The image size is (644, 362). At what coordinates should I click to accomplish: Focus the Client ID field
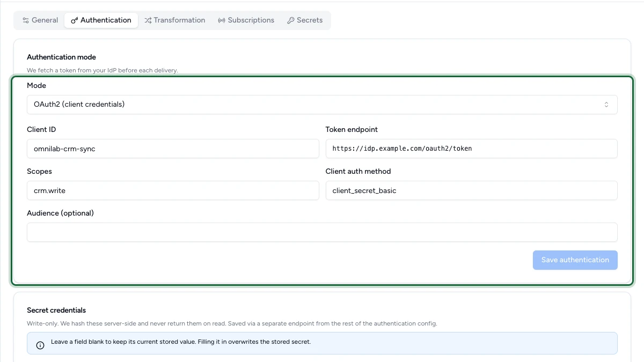tap(173, 149)
